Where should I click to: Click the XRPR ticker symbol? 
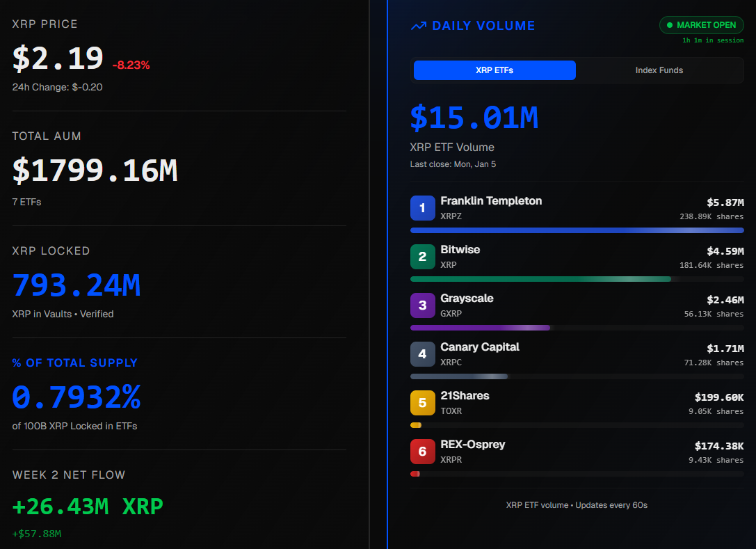click(x=451, y=460)
